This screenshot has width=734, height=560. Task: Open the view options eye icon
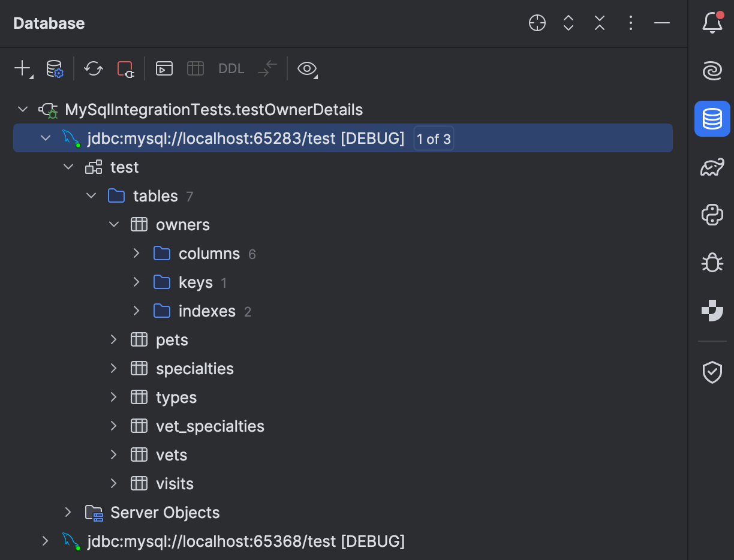pos(306,68)
